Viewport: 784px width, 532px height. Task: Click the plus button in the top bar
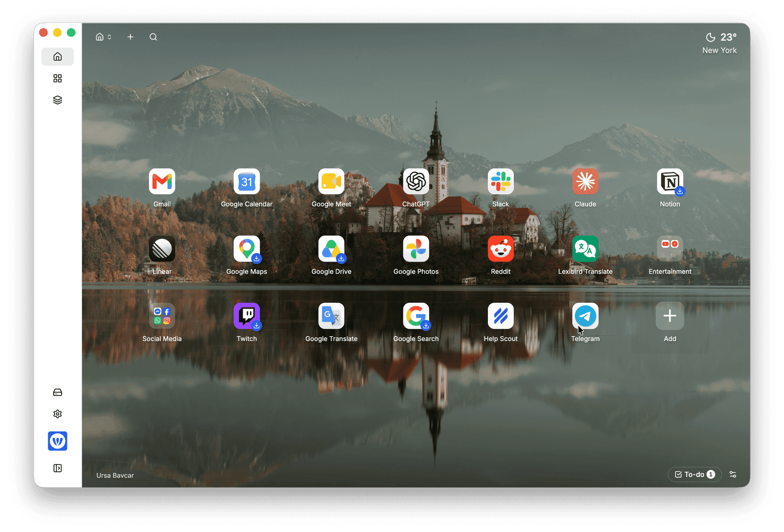[130, 37]
